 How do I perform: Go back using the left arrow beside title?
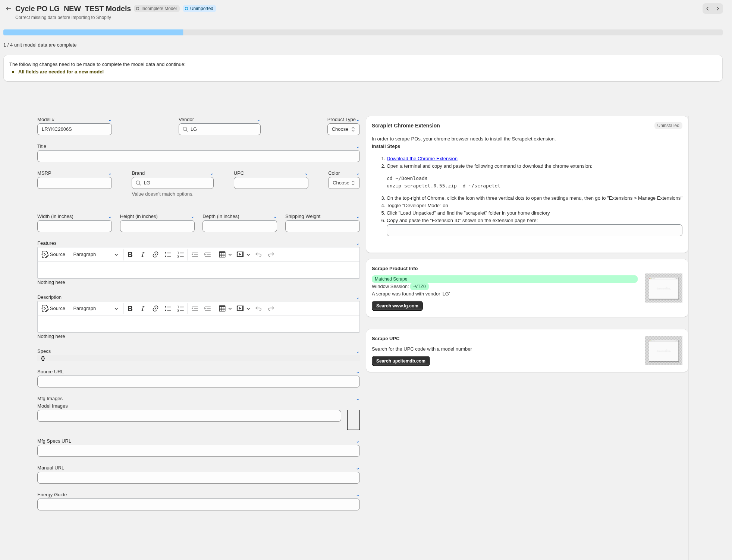pos(8,9)
